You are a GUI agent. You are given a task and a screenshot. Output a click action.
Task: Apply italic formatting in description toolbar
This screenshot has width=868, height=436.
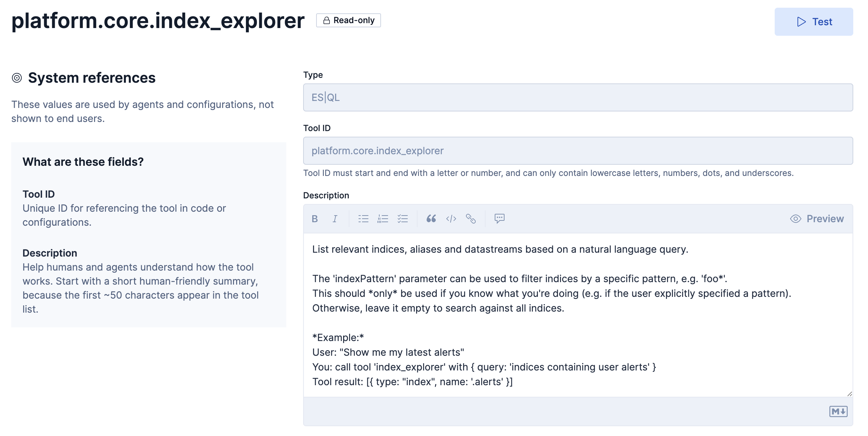[x=335, y=219]
